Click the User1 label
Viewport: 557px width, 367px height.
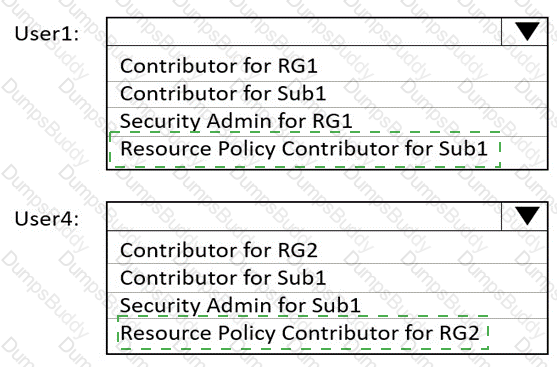47,33
